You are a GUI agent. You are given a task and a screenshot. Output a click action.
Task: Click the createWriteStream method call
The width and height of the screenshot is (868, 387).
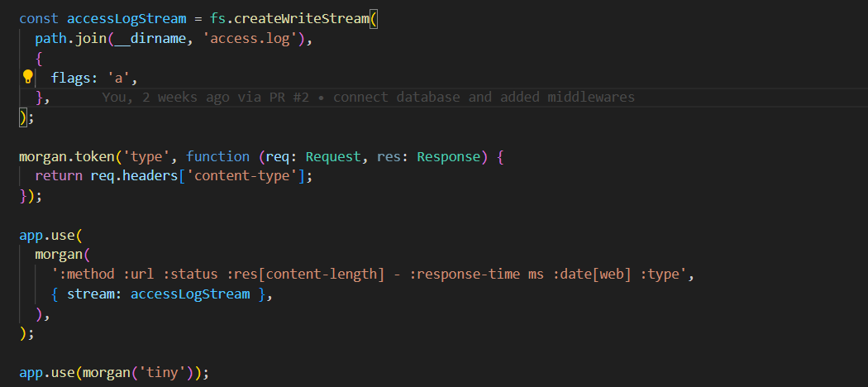(x=301, y=18)
